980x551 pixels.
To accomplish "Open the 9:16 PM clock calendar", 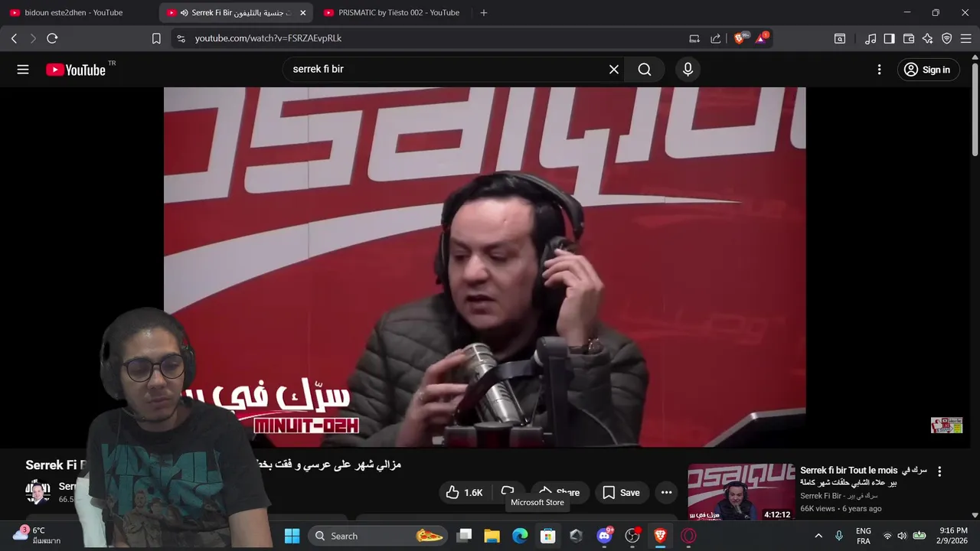I will tap(952, 536).
